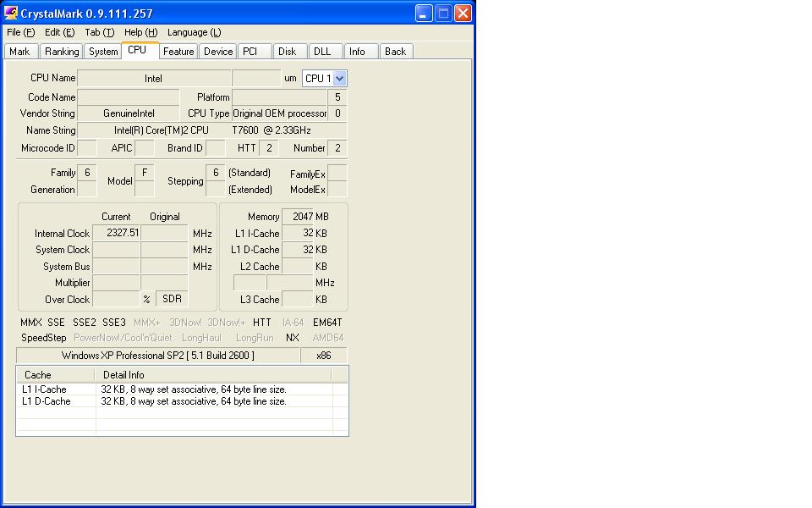Click the Model value F field
The image size is (812, 508).
coord(145,173)
